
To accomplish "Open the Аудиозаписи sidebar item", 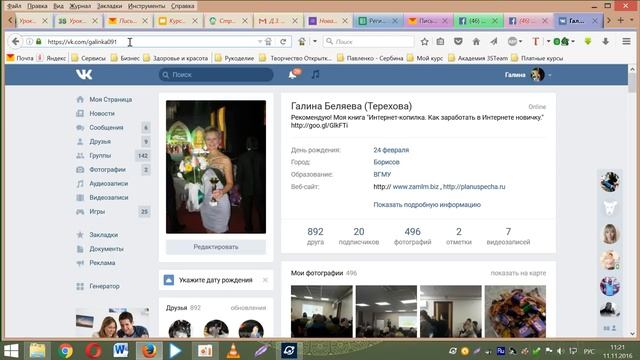I will click(109, 183).
